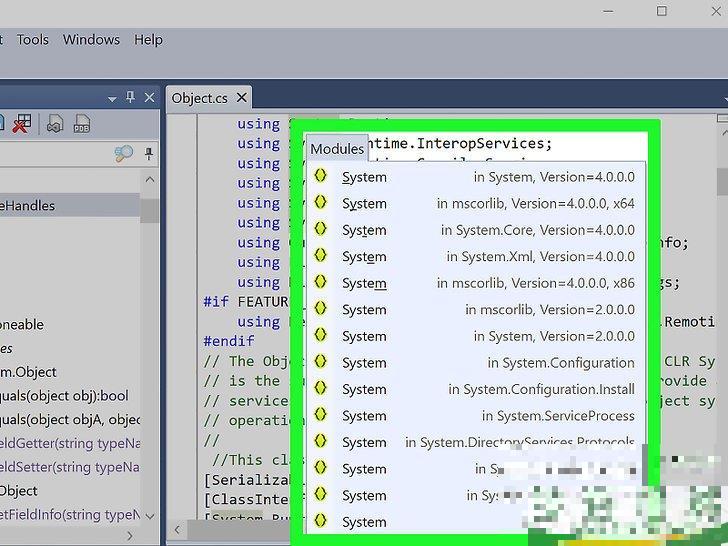Click the Visual Studio project export icon
The image size is (728, 546).
pyautogui.click(x=54, y=124)
